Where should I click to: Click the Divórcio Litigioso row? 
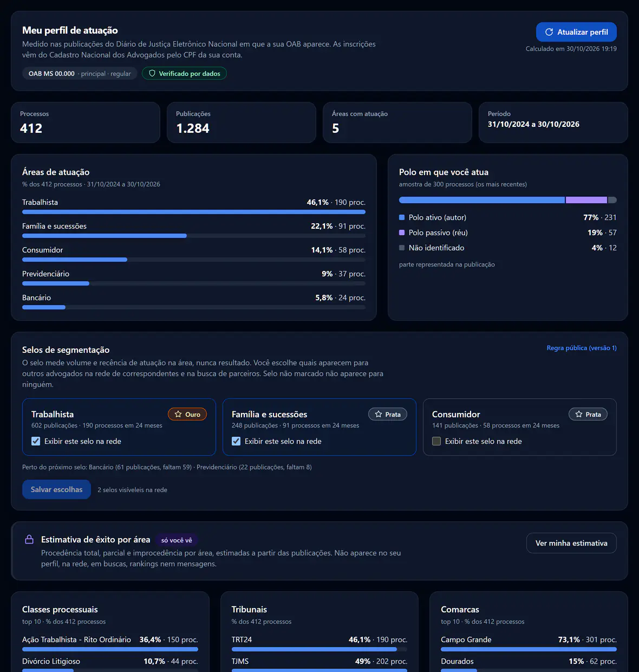(110, 664)
